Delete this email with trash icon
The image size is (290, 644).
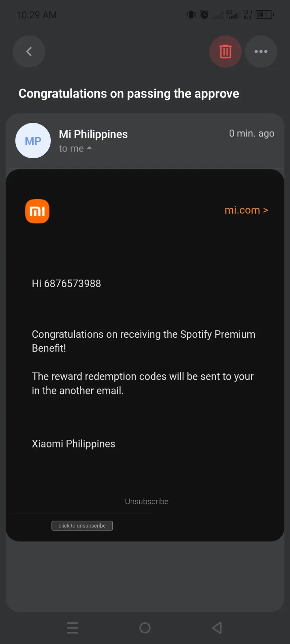coord(226,52)
